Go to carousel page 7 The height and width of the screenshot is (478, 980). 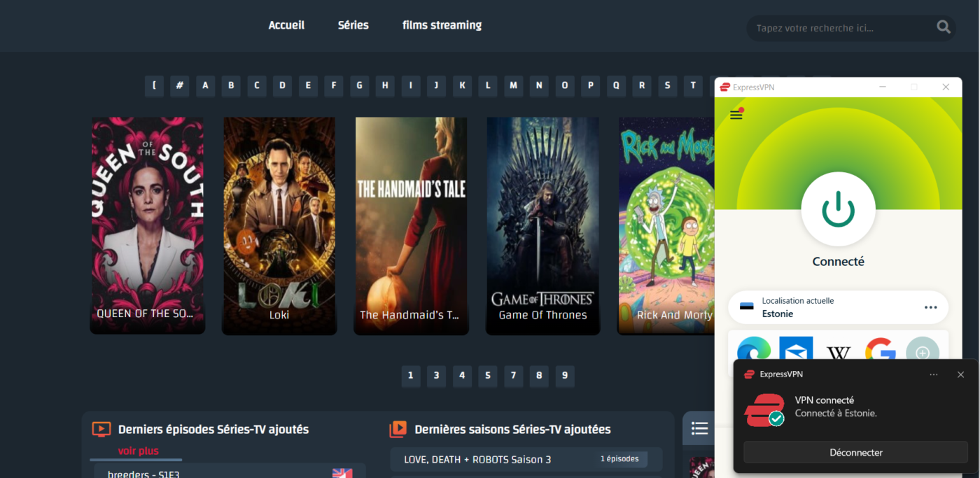pyautogui.click(x=514, y=376)
